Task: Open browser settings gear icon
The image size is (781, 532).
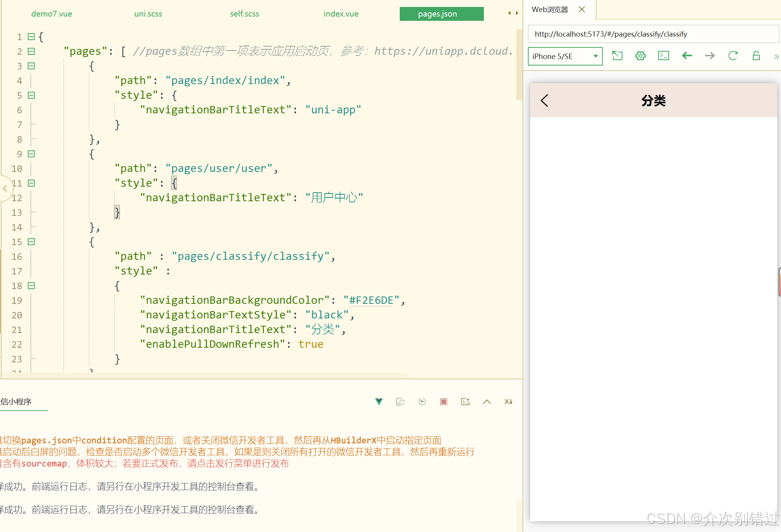Action: coord(640,56)
